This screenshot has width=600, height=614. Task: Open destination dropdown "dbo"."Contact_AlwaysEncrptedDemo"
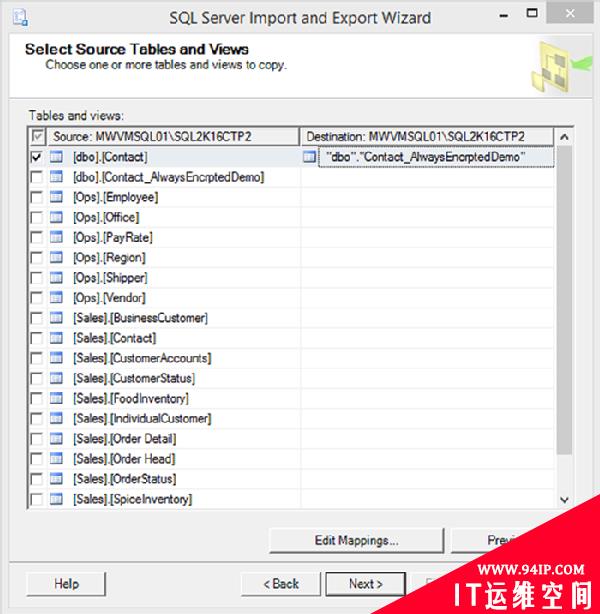point(436,157)
